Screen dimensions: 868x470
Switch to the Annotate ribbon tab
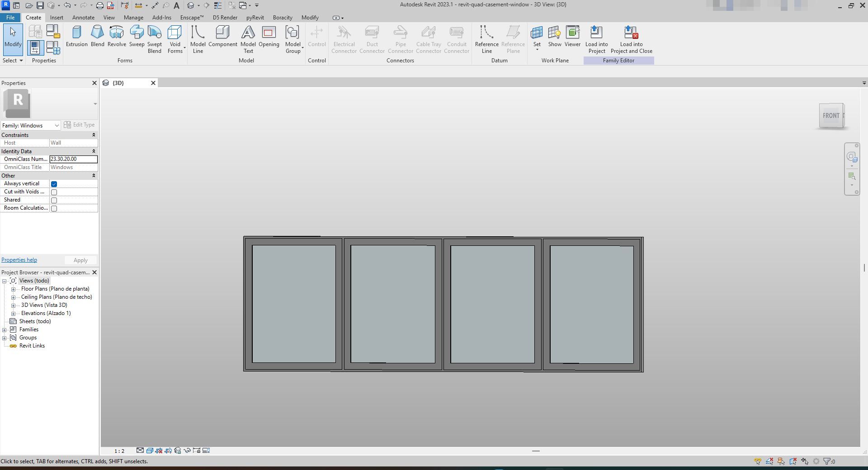click(83, 18)
